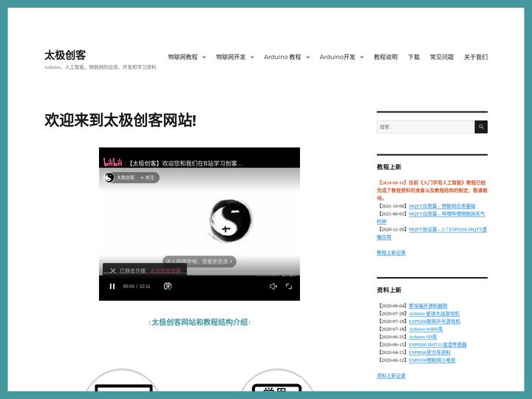This screenshot has height=399, width=532.
Task: Click the 太极创客 site title
Action: [65, 55]
